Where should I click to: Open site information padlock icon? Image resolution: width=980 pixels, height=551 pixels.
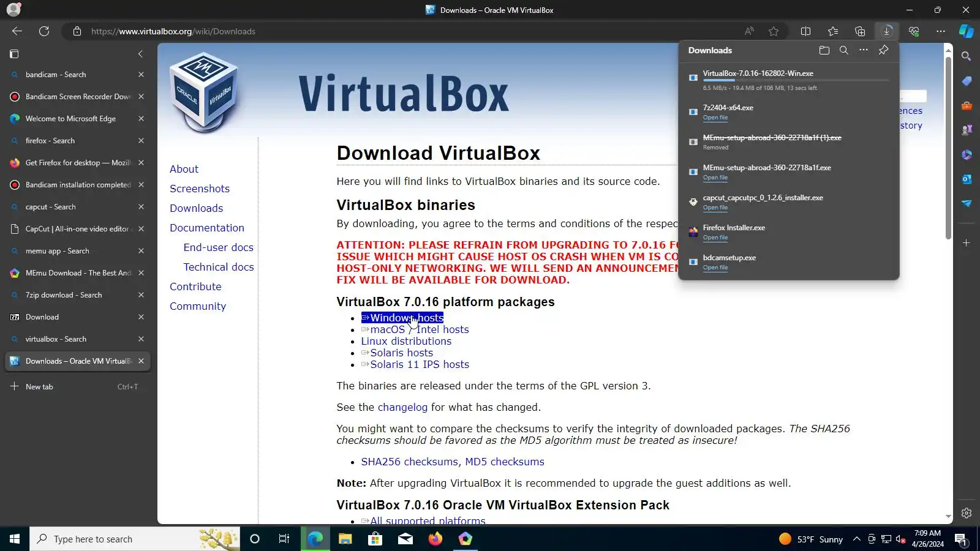click(x=77, y=31)
